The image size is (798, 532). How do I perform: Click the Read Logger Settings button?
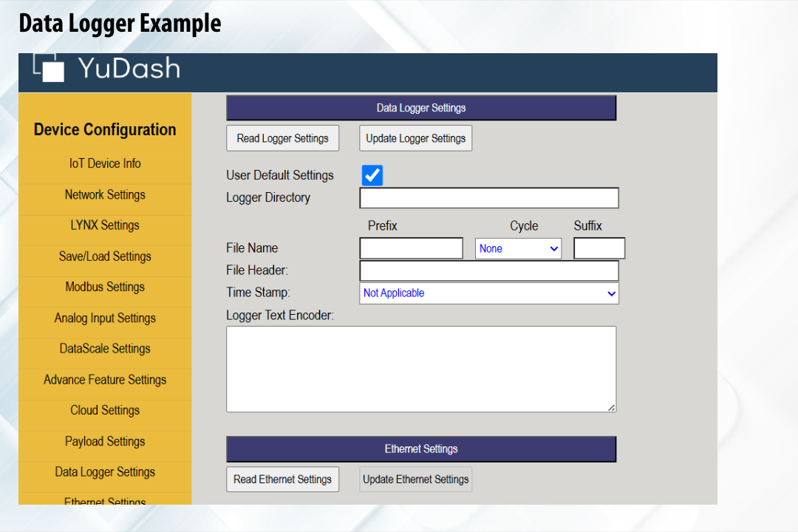(x=282, y=138)
